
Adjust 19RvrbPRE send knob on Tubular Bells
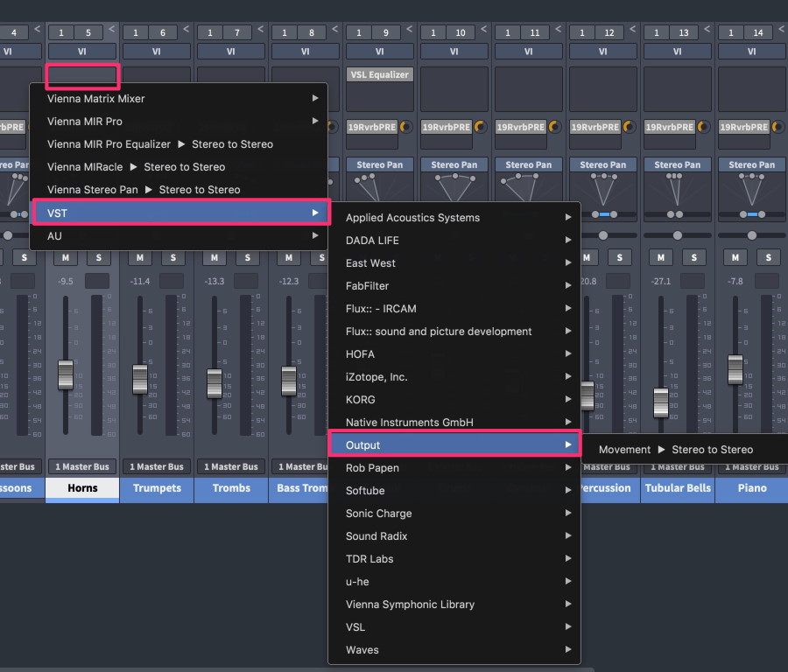[704, 127]
